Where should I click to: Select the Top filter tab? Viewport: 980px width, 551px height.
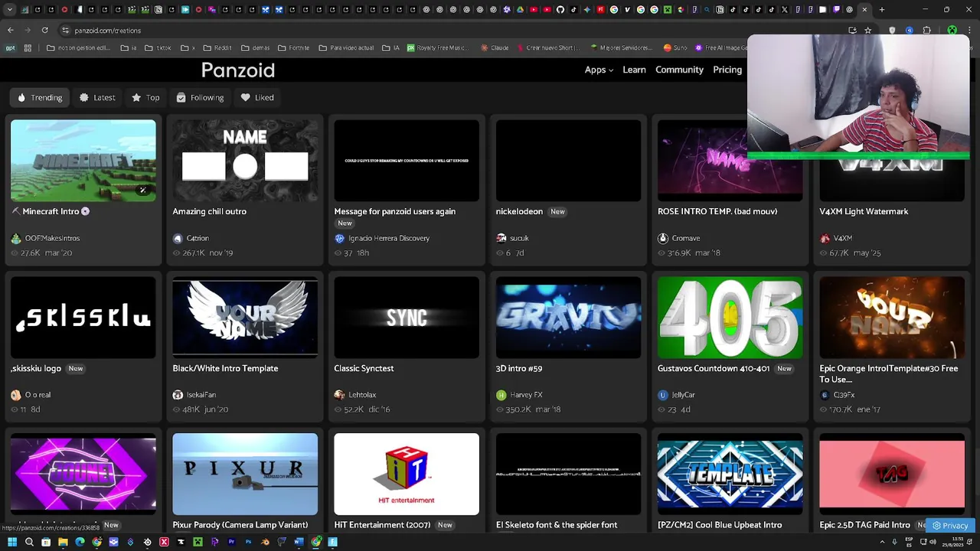[x=145, y=97]
